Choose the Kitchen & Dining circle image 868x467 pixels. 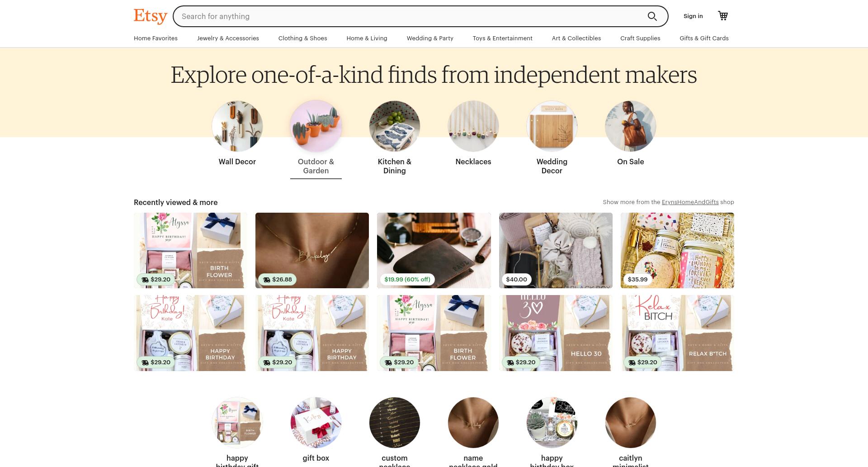(x=395, y=126)
